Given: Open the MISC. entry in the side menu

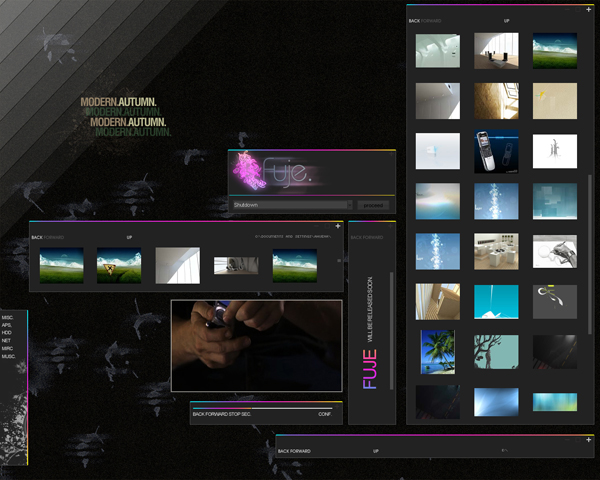Looking at the screenshot, I should tap(7, 317).
